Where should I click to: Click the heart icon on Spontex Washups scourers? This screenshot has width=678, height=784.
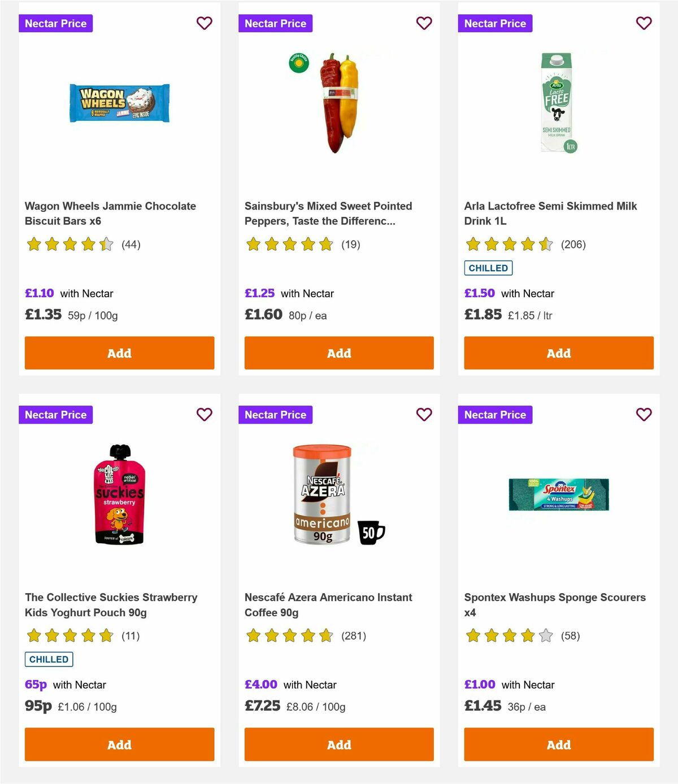point(644,414)
